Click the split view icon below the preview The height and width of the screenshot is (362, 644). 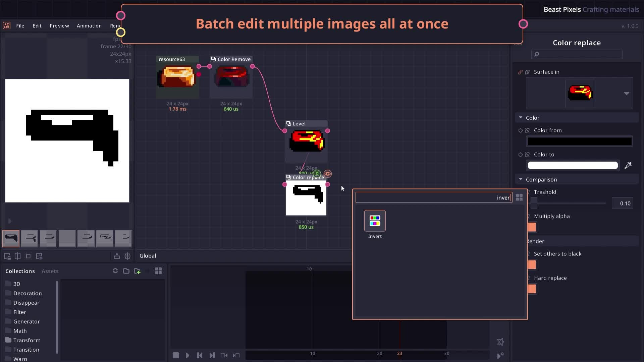point(18,256)
